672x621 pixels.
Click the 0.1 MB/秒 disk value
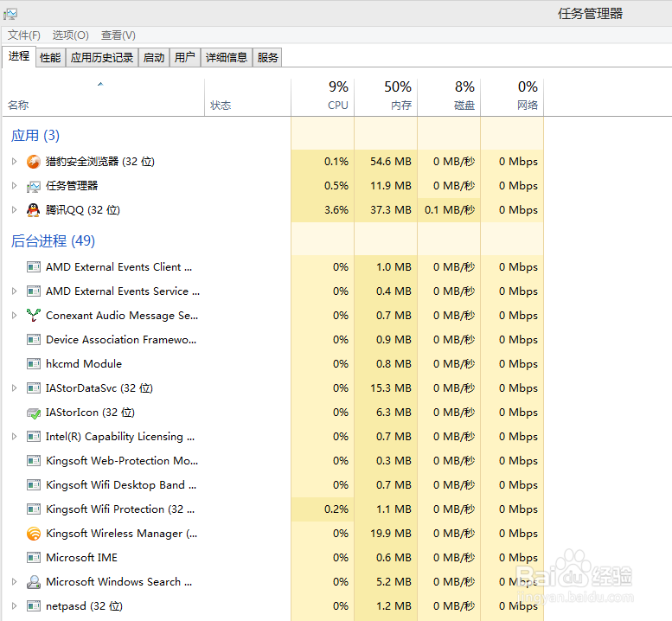pos(450,210)
